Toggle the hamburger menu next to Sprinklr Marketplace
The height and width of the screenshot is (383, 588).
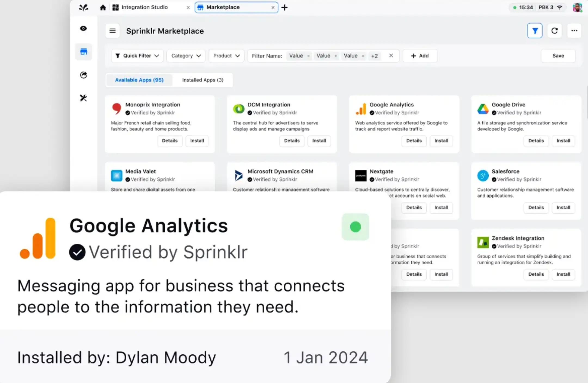(x=112, y=31)
